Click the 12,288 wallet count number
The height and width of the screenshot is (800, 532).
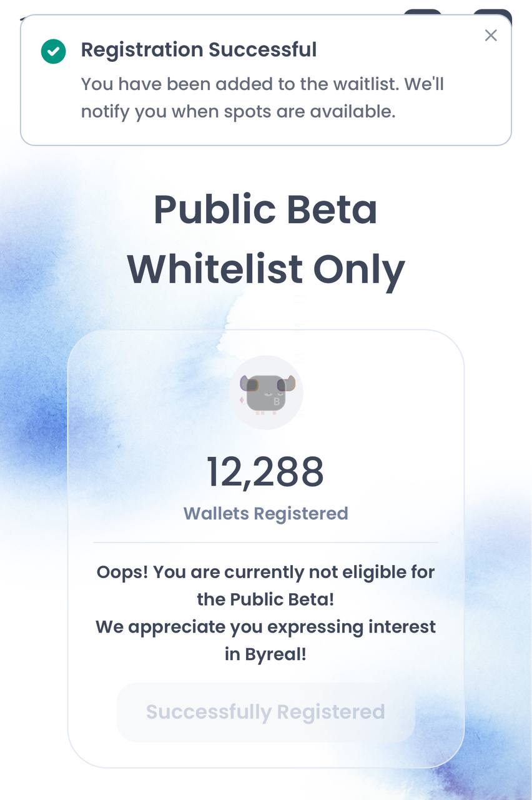pyautogui.click(x=265, y=472)
